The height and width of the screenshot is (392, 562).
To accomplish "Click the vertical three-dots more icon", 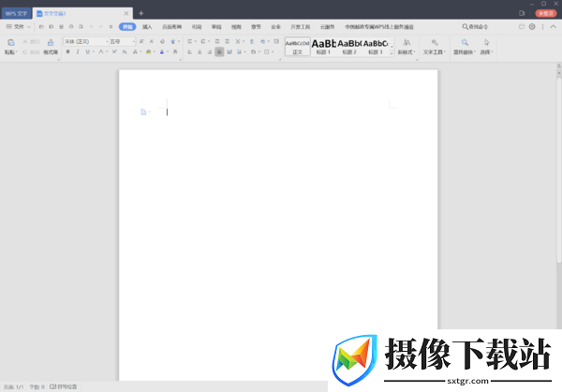I will click(542, 26).
